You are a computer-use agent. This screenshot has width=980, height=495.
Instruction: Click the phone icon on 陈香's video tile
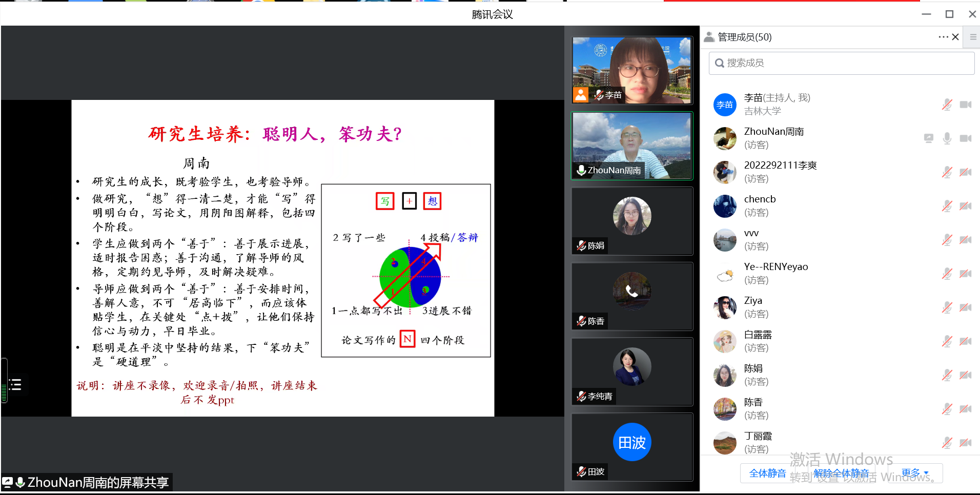632,291
